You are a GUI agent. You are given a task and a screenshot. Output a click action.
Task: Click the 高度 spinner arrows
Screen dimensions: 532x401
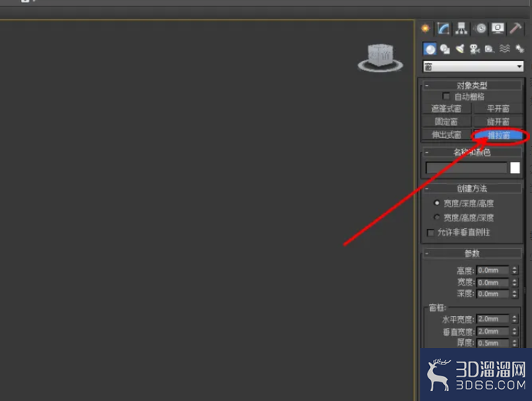514,271
